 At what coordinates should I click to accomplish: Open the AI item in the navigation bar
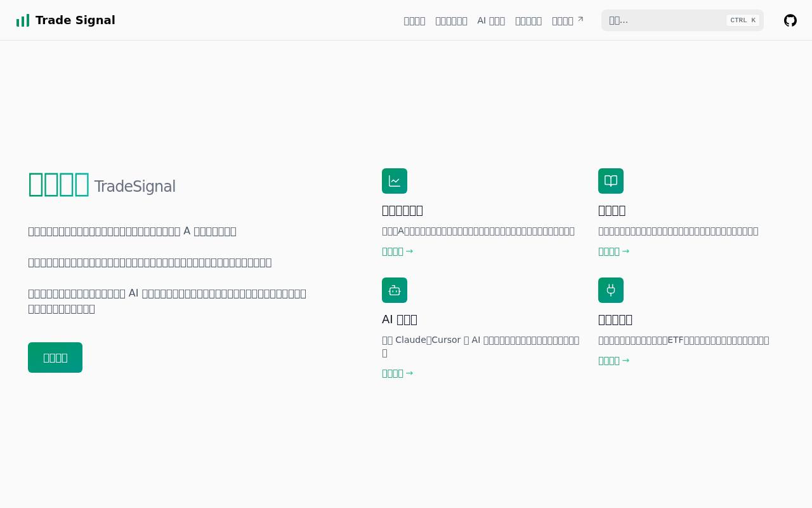[491, 20]
